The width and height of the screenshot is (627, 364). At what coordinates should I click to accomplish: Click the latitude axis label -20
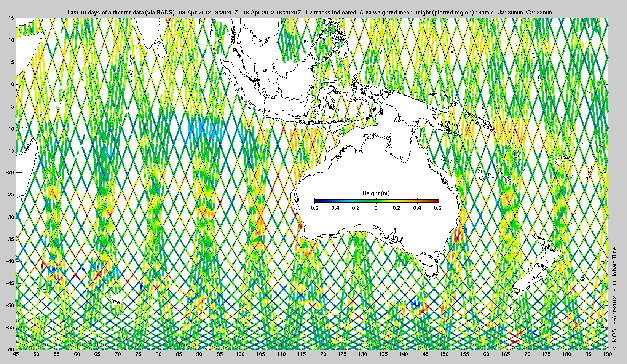(10, 172)
